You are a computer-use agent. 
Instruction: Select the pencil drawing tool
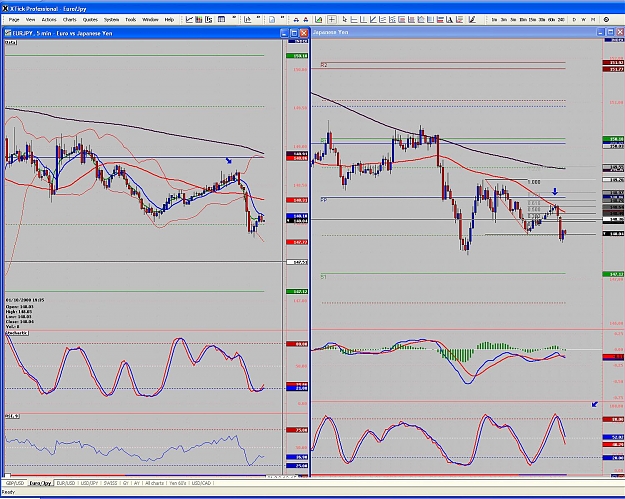[x=472, y=20]
